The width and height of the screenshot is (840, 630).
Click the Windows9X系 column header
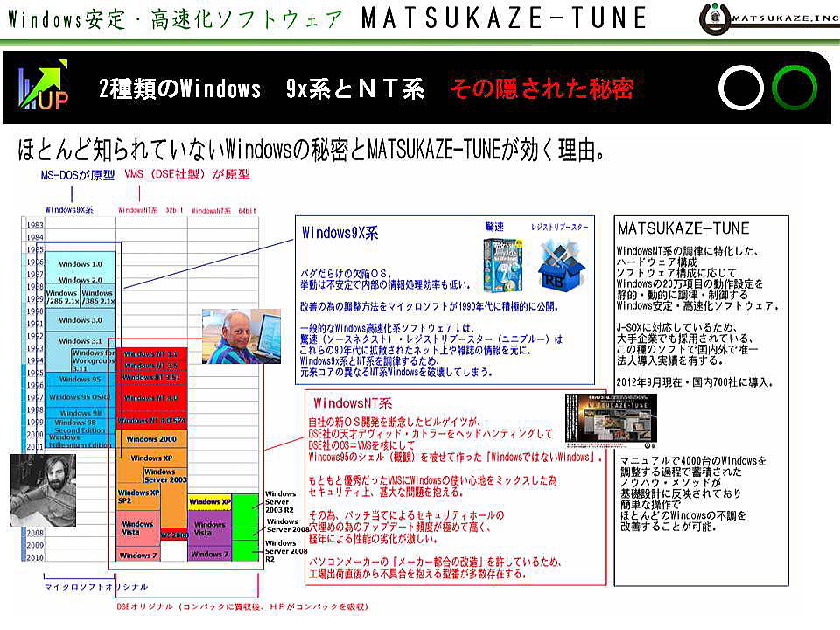point(69,209)
